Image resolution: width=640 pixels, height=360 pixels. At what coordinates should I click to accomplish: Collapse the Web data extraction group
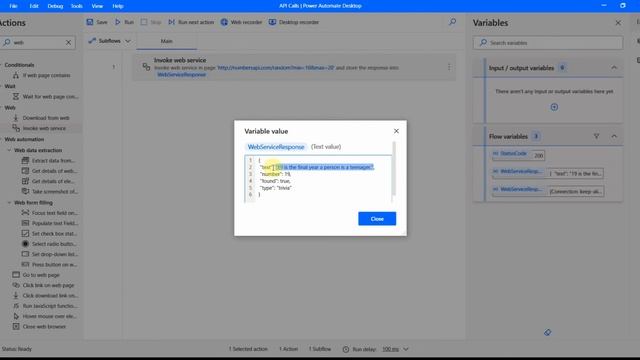tap(9, 150)
